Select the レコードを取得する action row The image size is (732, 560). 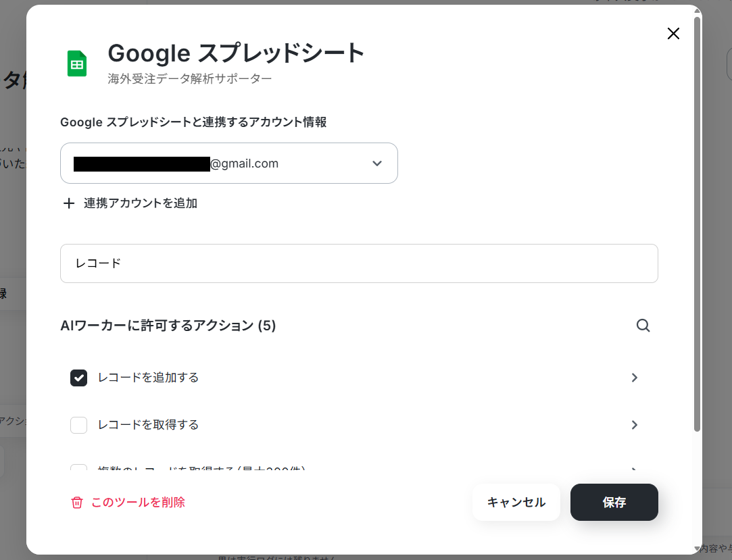coord(355,425)
